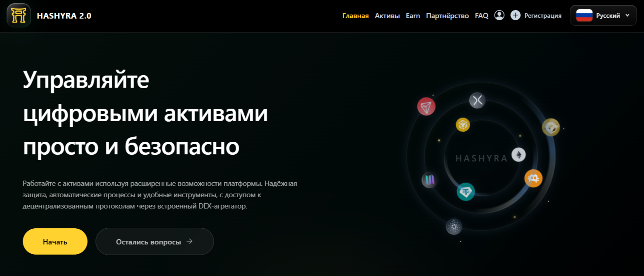Open the FAQ menu item
The height and width of the screenshot is (276, 644).
482,16
